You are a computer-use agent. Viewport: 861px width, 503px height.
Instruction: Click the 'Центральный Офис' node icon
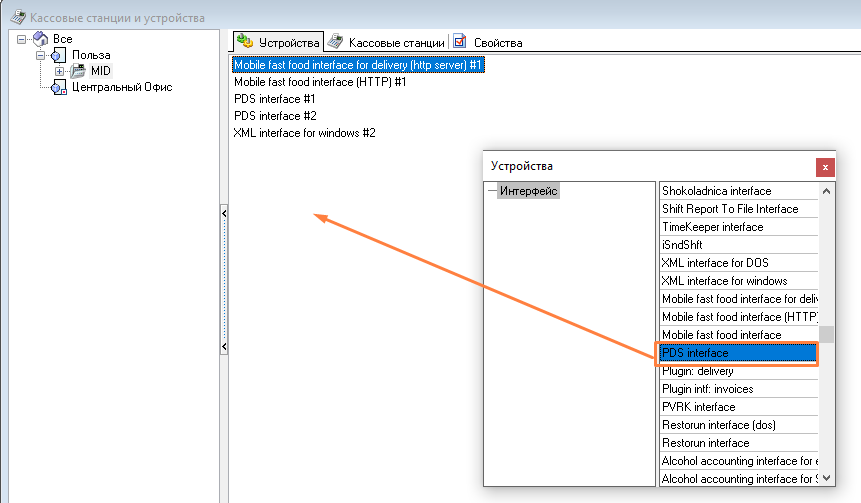[59, 88]
